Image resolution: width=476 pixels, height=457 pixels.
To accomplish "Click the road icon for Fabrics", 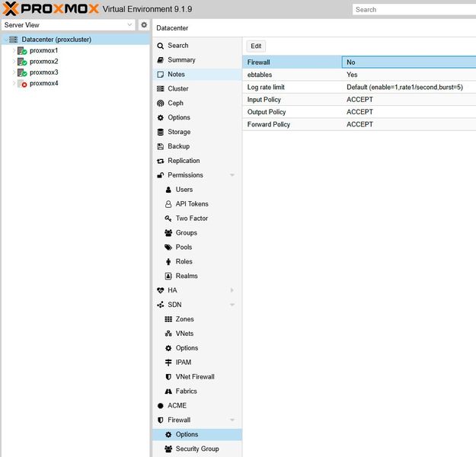I will [168, 391].
